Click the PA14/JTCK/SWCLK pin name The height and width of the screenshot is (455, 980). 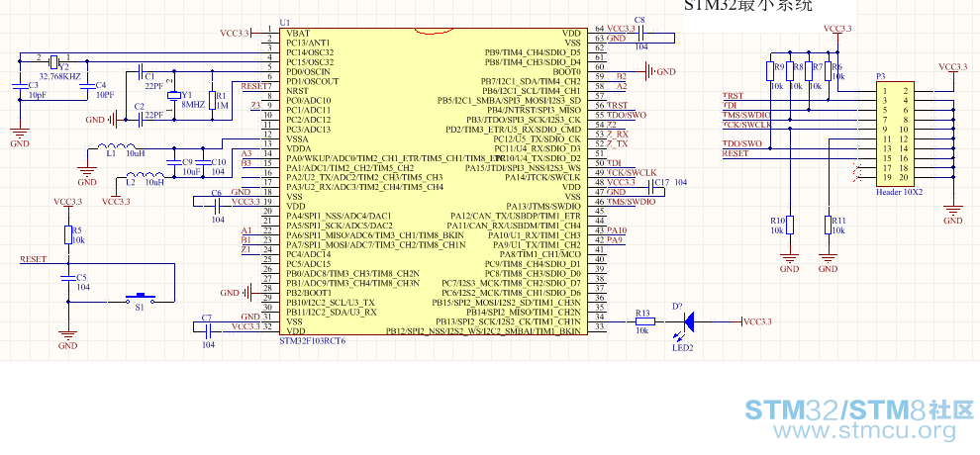[543, 177]
